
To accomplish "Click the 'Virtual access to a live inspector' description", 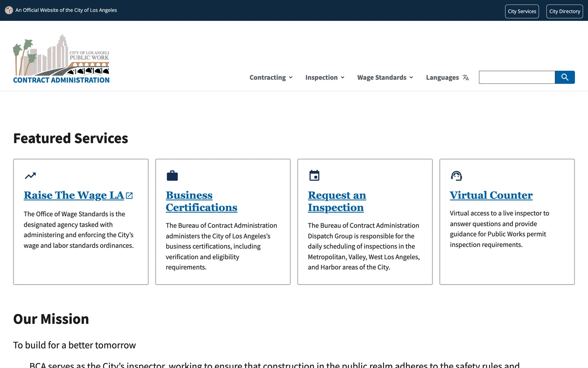I will tap(499, 229).
